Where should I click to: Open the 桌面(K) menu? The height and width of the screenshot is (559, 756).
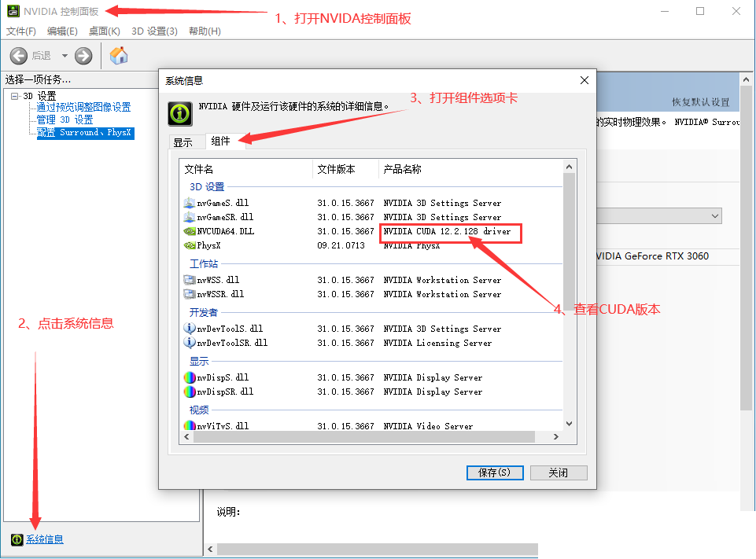click(104, 31)
